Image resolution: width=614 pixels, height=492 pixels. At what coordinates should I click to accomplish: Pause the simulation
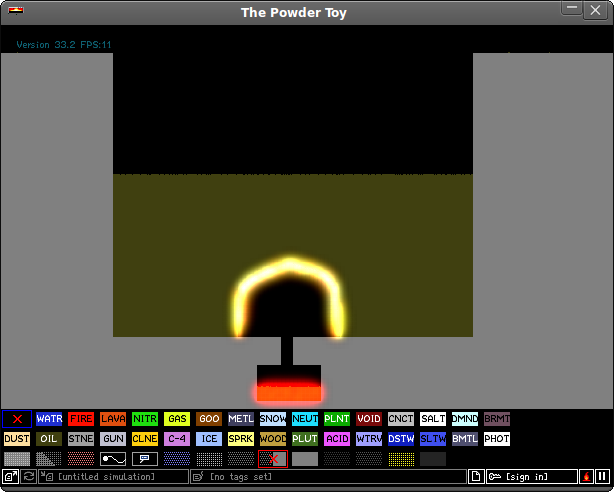coord(602,477)
